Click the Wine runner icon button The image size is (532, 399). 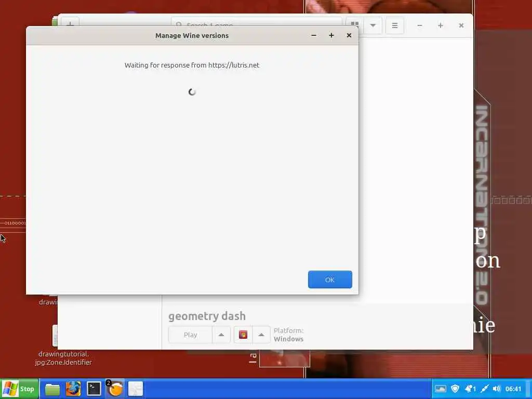pos(243,335)
